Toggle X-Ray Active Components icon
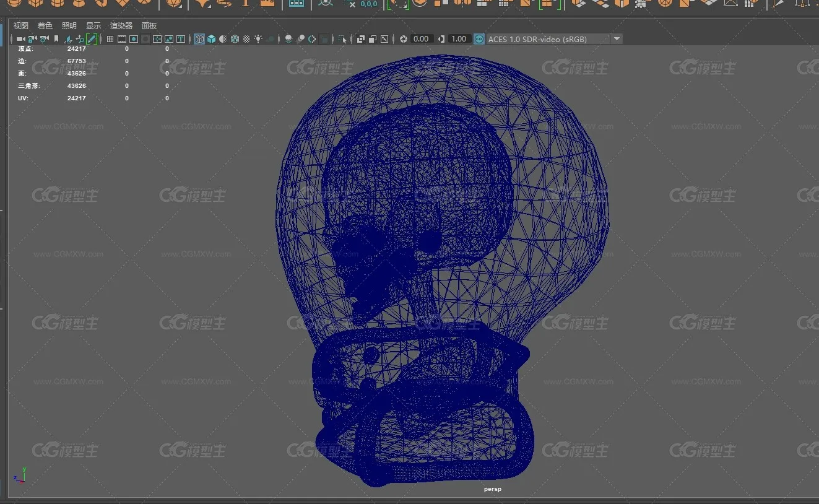The width and height of the screenshot is (819, 504). [x=373, y=39]
